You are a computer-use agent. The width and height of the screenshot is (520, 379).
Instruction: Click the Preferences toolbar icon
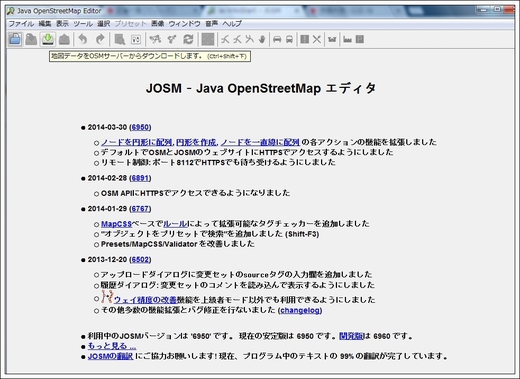[136, 40]
